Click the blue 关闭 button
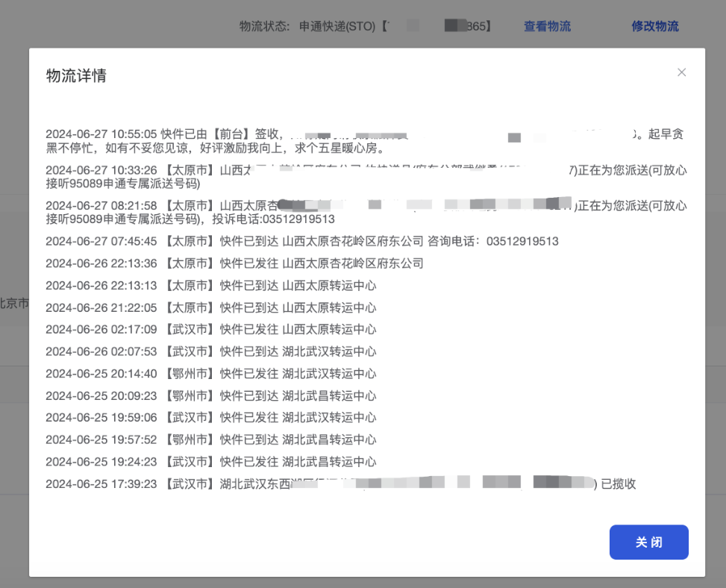 coord(648,542)
